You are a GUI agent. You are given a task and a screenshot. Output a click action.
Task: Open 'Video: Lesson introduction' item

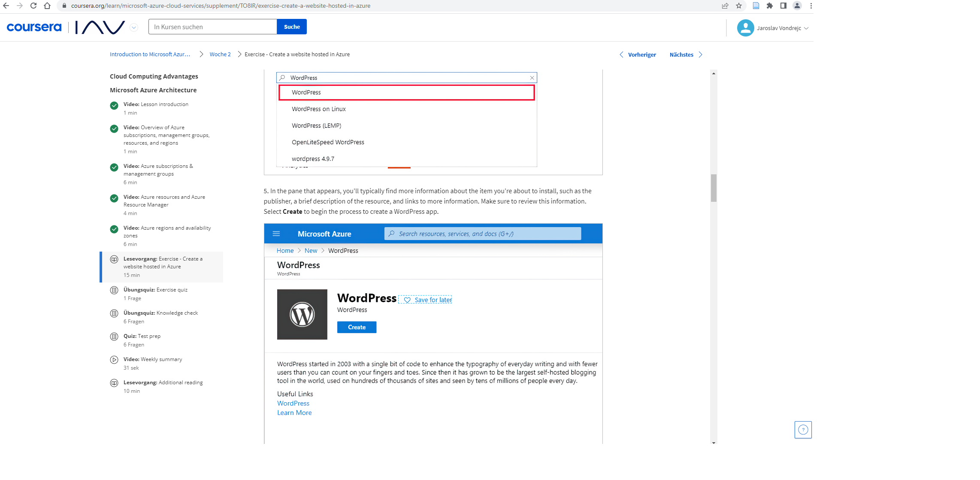[162, 109]
